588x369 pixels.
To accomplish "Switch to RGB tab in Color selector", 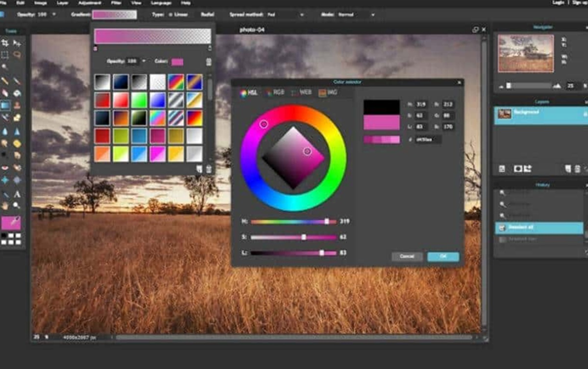I will 275,92.
